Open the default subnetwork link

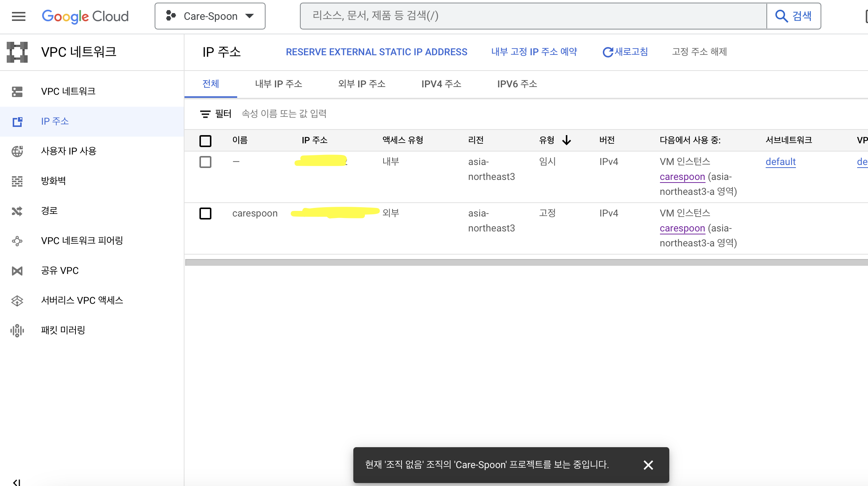(x=781, y=162)
